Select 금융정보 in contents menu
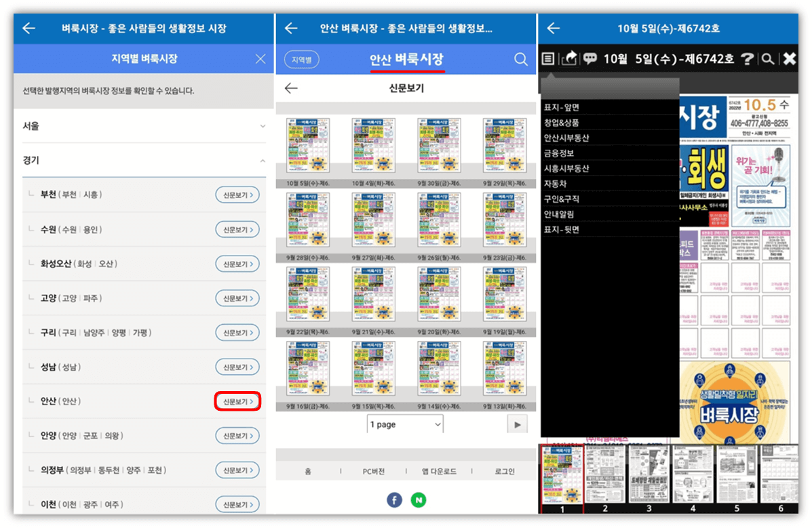 tap(610, 153)
